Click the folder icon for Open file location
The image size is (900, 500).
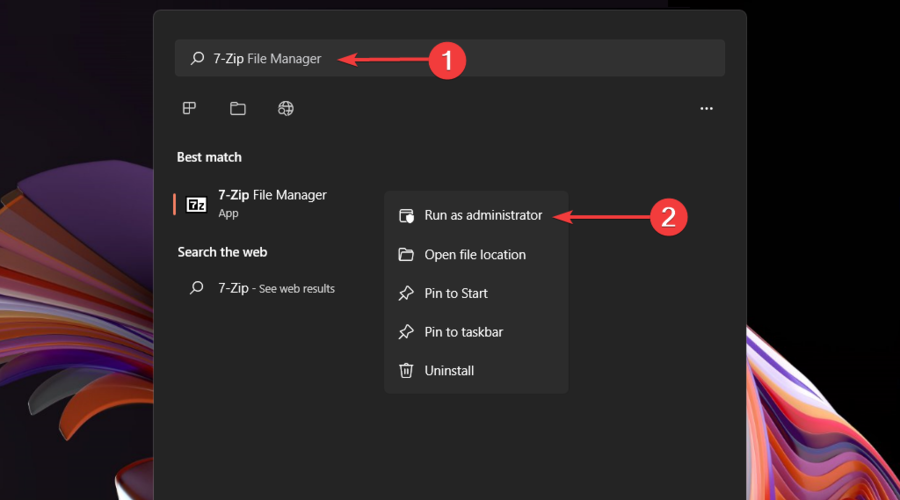pyautogui.click(x=406, y=254)
